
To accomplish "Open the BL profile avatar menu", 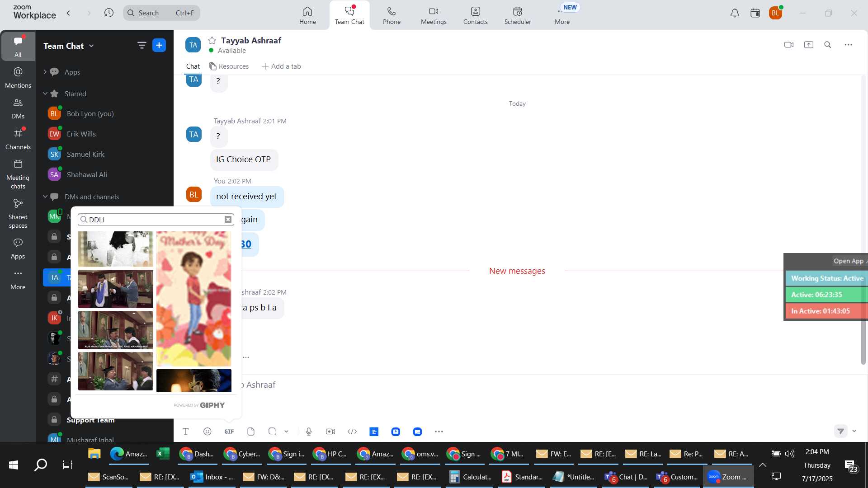I will pyautogui.click(x=775, y=13).
